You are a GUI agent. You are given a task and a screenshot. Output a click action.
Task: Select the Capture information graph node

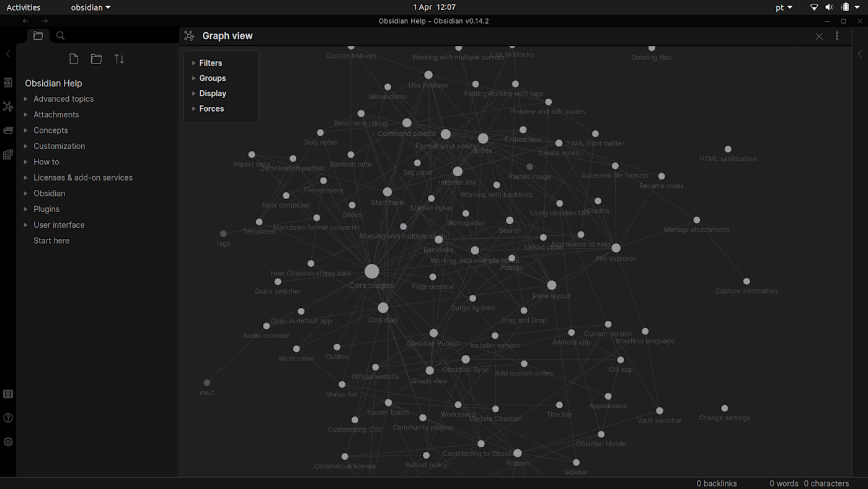[746, 281]
